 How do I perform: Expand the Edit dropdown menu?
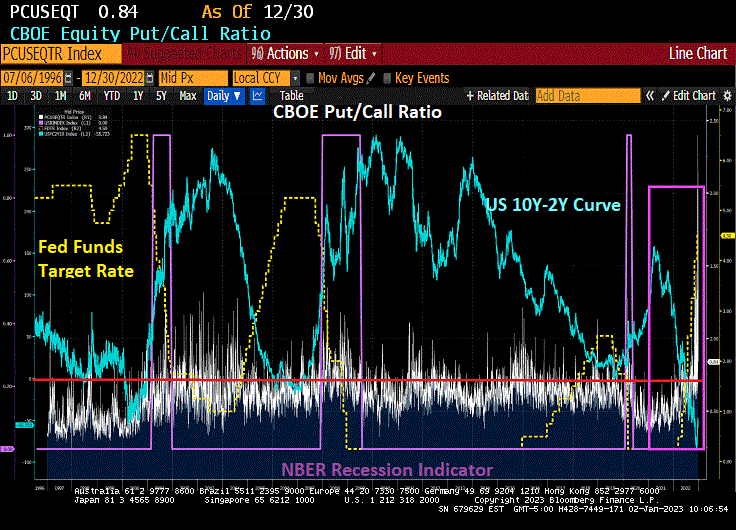coord(351,53)
